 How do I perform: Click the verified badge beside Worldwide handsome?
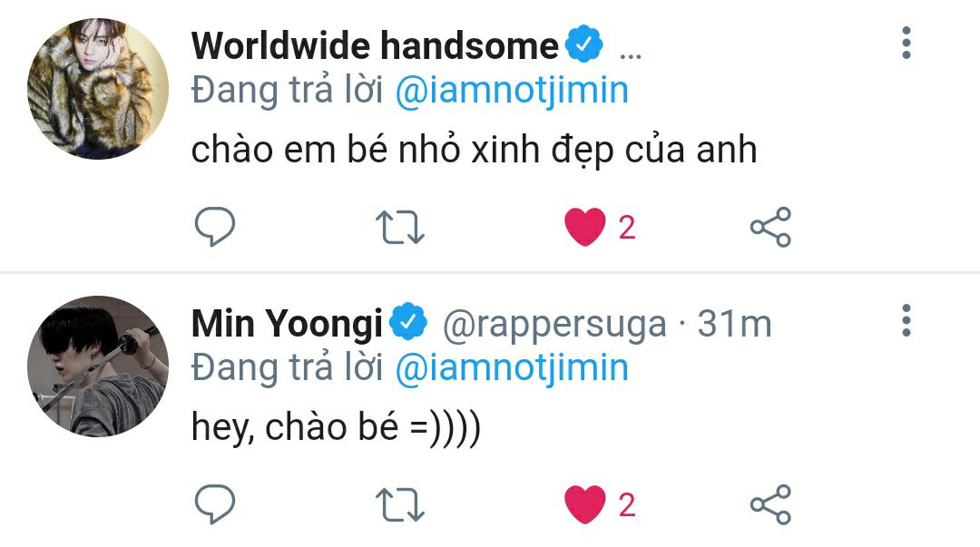[583, 44]
